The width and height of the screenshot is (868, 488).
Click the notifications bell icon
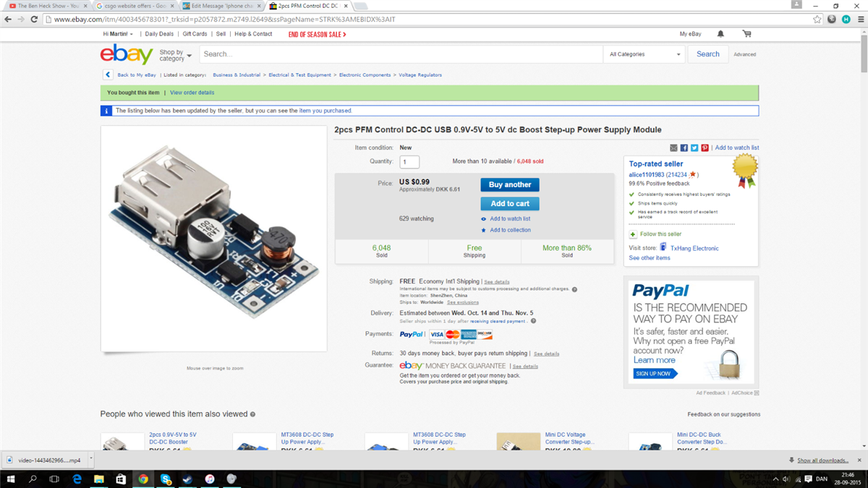click(x=720, y=34)
